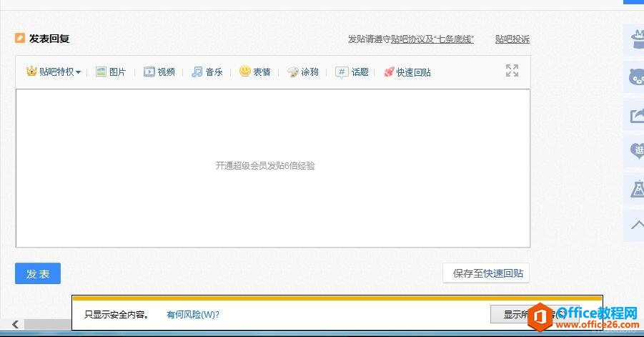Viewport: 644px width, 337px height.
Task: Open the 贴吧特权 crown dropdown
Action: (x=54, y=72)
